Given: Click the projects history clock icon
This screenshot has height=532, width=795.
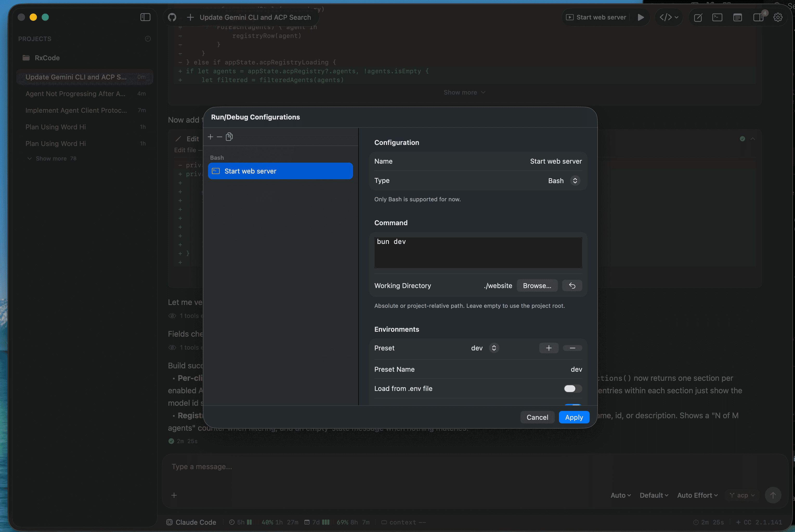Looking at the screenshot, I should 148,39.
